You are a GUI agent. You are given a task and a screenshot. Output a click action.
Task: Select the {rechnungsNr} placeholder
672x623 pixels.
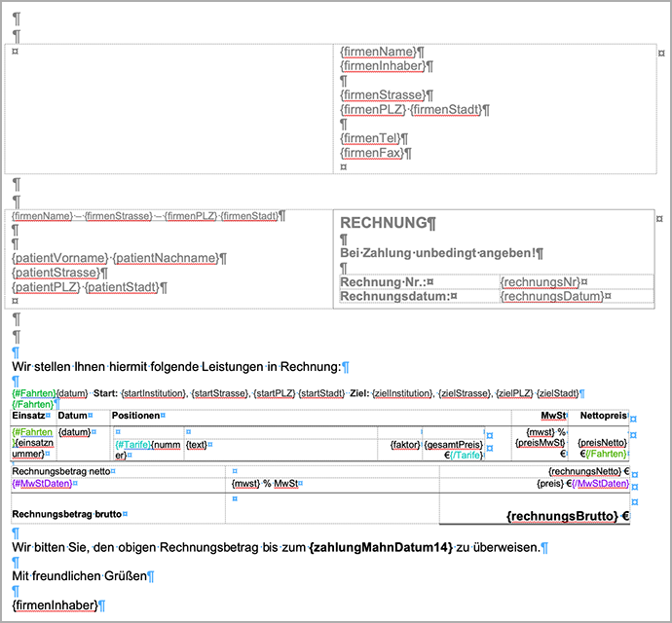(x=540, y=282)
